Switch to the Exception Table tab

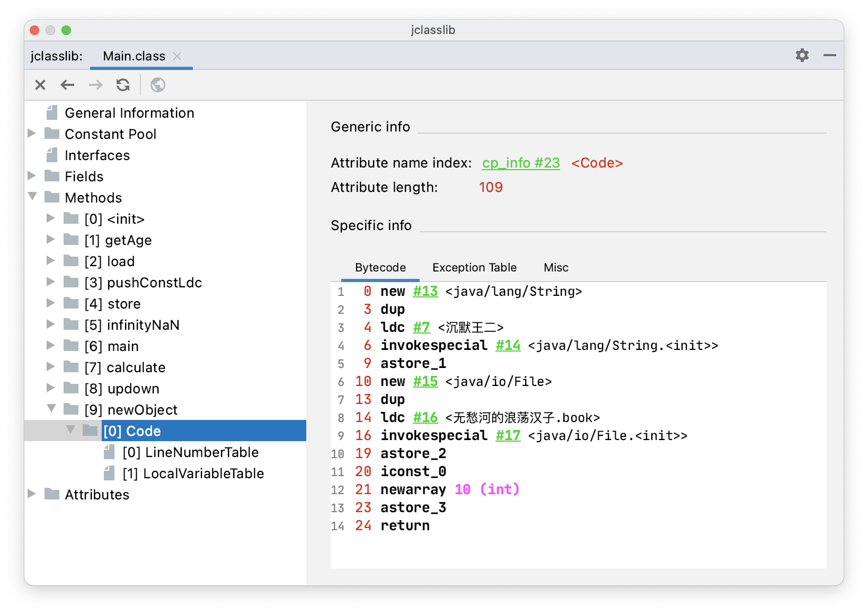(474, 268)
